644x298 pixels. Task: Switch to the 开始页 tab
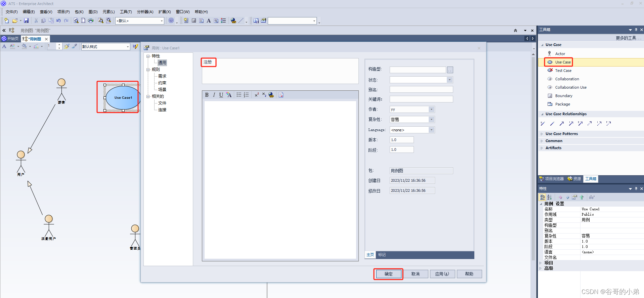point(10,39)
